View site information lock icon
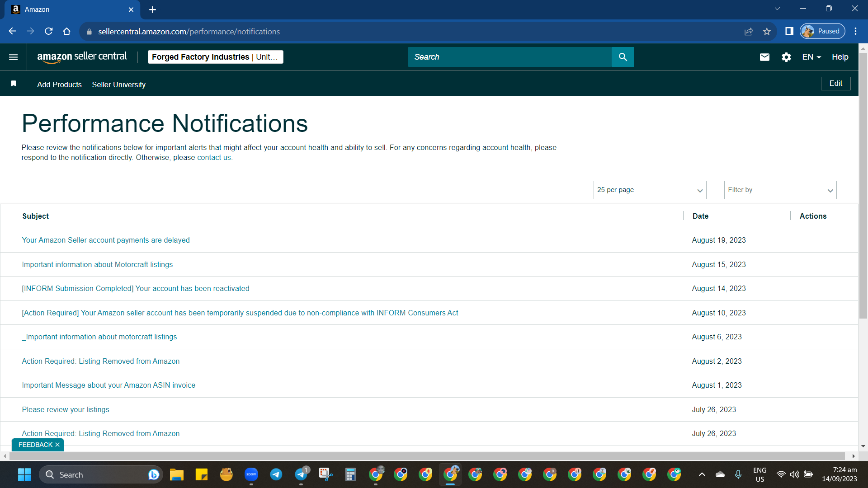The width and height of the screenshot is (868, 488). (89, 32)
